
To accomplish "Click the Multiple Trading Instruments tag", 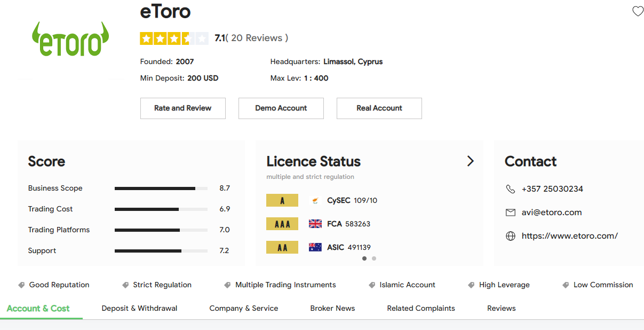I will point(285,285).
